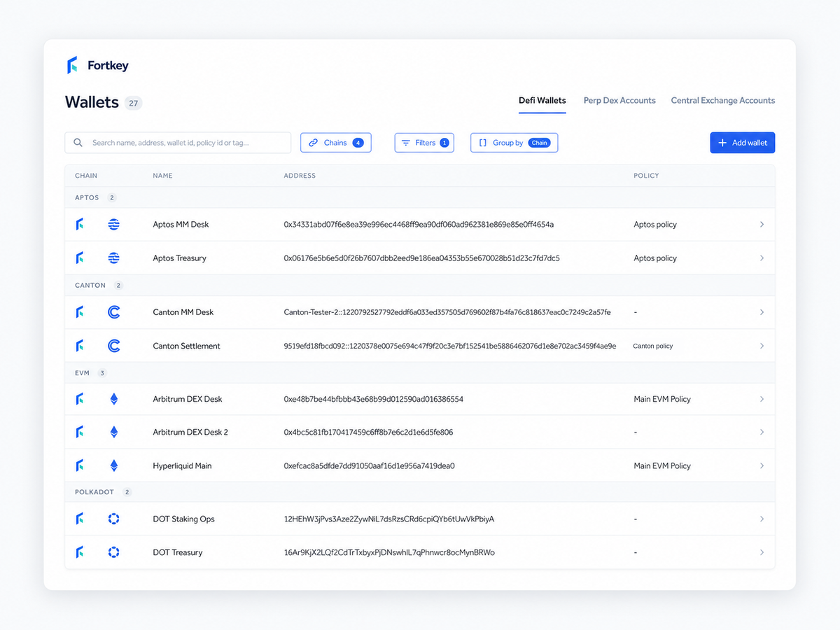Click the Hyperliquid Main wallet name
Viewport: 840px width, 630px height.
click(x=182, y=465)
